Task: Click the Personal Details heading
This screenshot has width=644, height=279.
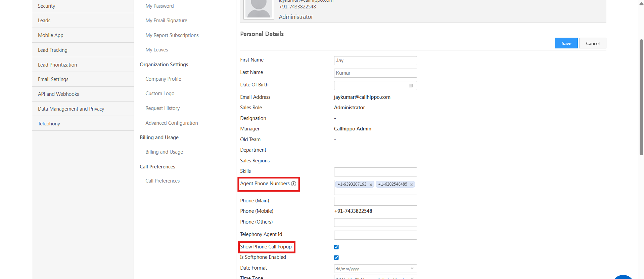Action: pos(262,34)
